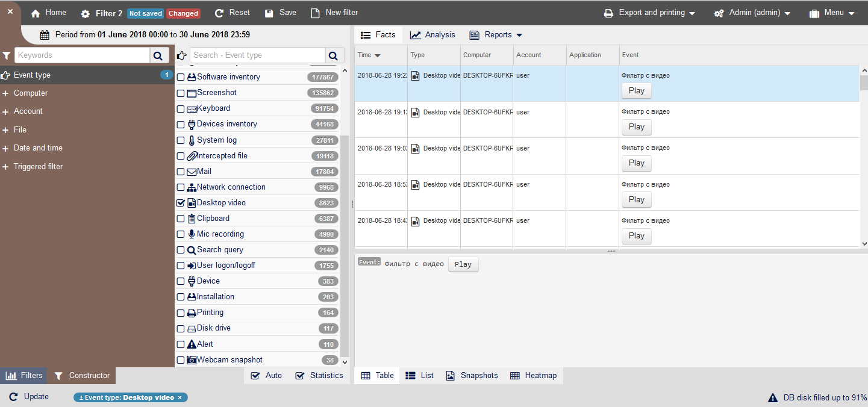Open the Reports dropdown
Image resolution: width=868 pixels, height=407 pixels.
click(496, 35)
